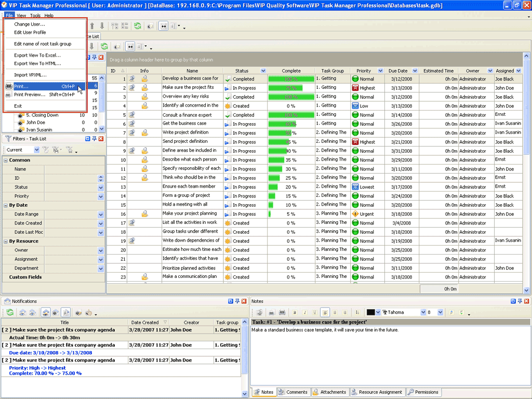Click the Bold button in Notes toolbar
This screenshot has width=532, height=399.
click(295, 312)
